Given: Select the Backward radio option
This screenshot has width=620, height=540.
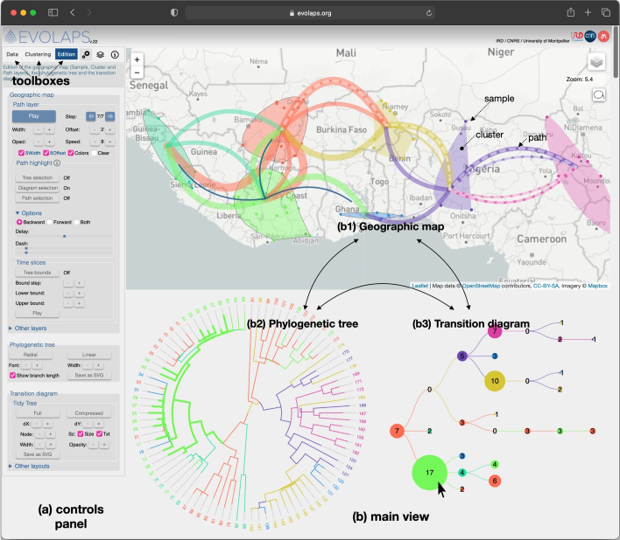Looking at the screenshot, I should click(x=19, y=222).
